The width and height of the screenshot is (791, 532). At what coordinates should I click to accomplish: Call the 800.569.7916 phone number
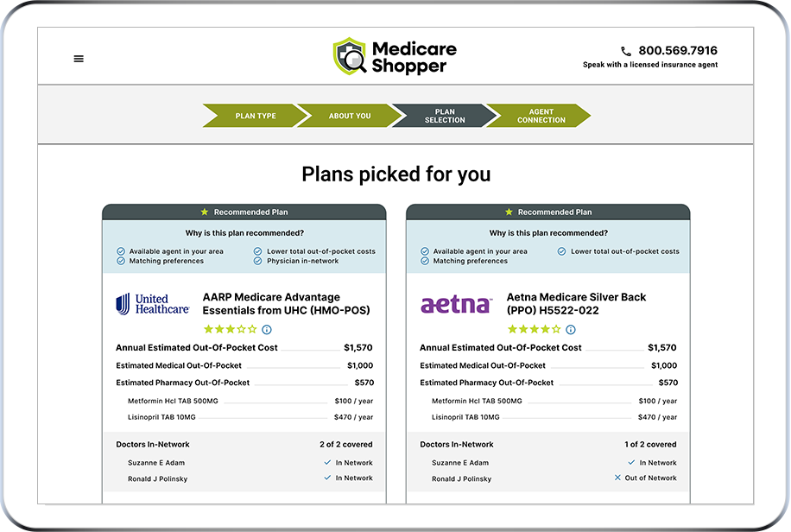pos(678,50)
